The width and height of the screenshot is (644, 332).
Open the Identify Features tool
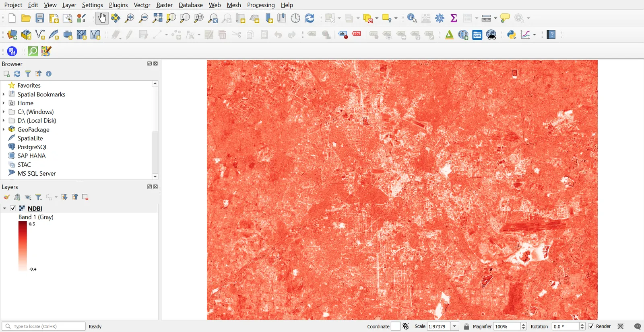pyautogui.click(x=412, y=18)
